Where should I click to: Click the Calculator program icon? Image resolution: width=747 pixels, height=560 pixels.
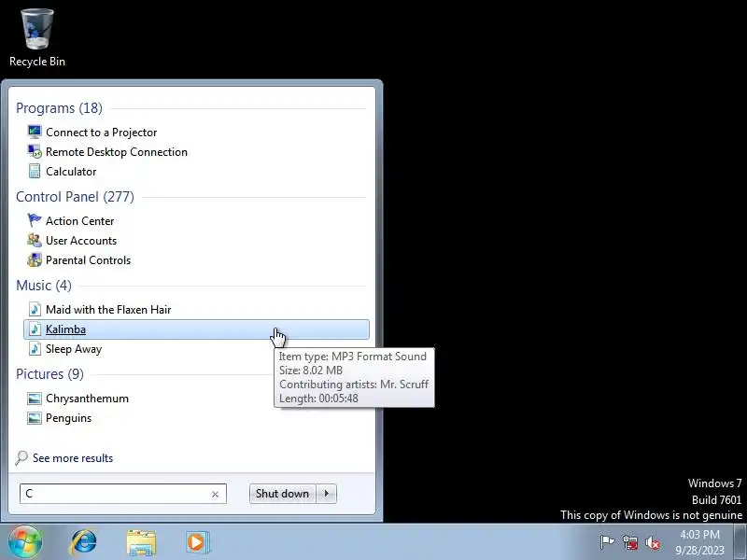coord(35,171)
